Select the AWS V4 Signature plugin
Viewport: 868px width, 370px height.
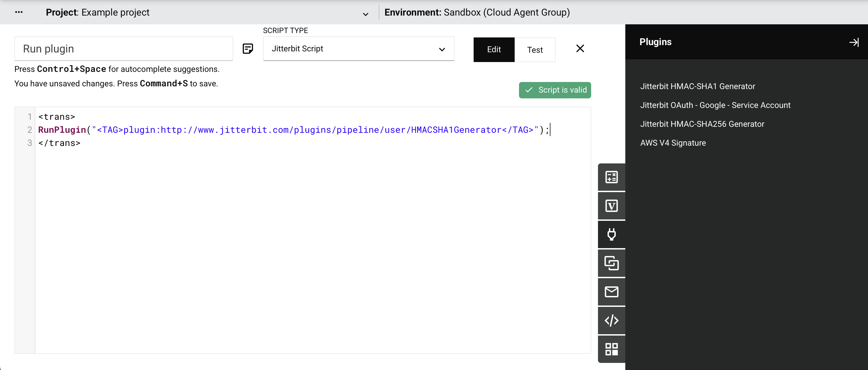(673, 143)
